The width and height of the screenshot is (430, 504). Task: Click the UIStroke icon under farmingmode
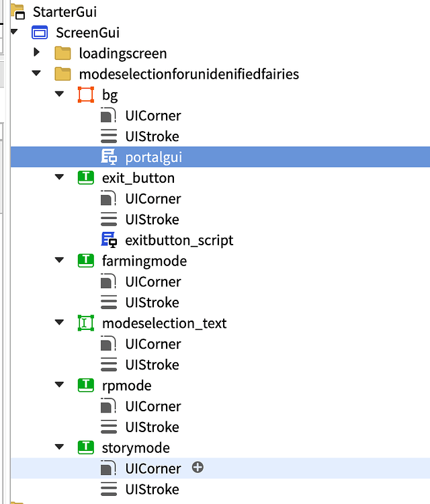pos(109,302)
